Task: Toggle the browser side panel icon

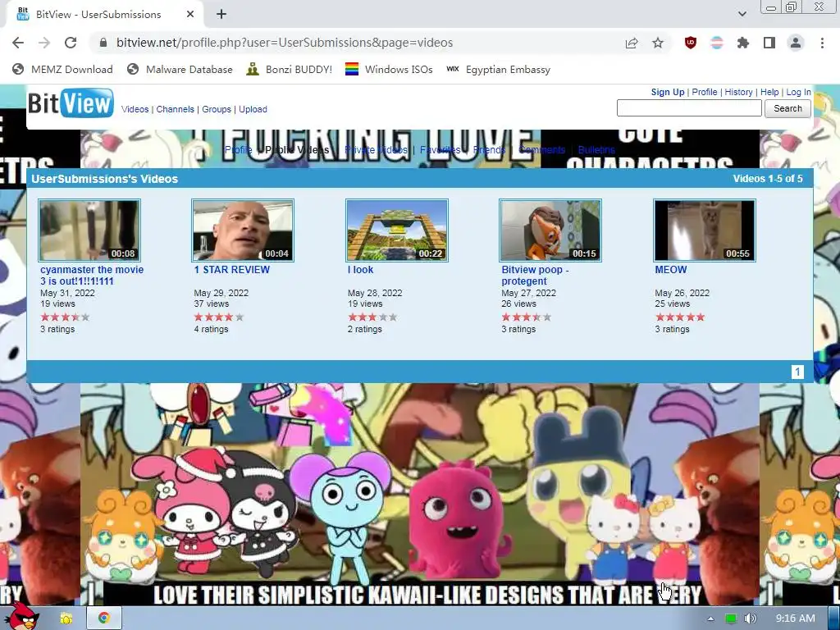Action: [x=769, y=43]
